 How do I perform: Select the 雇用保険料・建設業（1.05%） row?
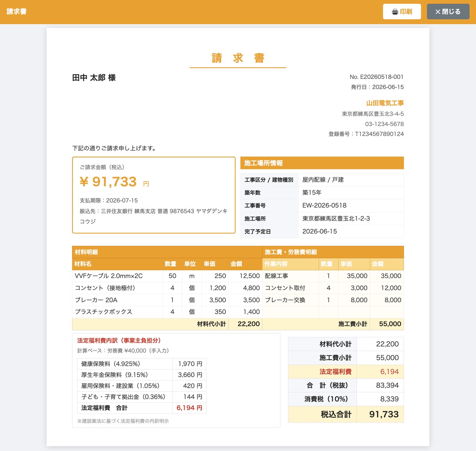point(142,386)
